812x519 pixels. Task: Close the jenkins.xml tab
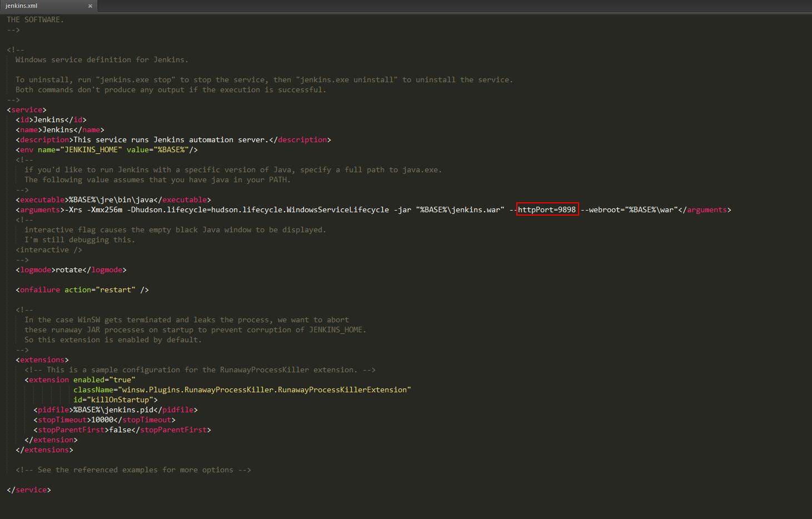click(90, 6)
